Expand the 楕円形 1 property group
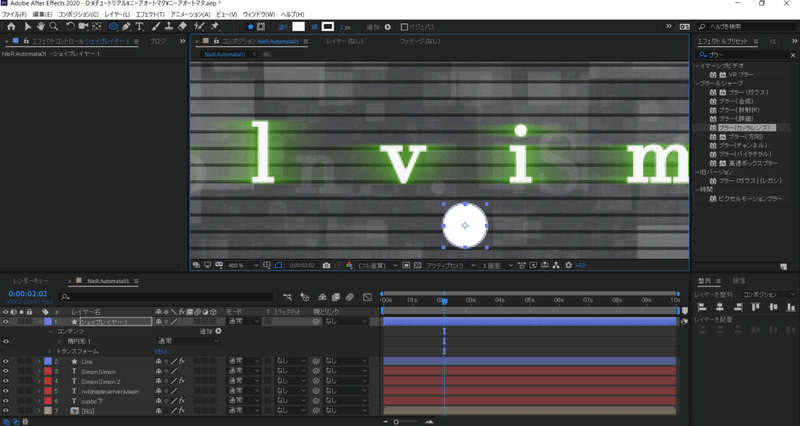The height and width of the screenshot is (426, 800). tap(59, 341)
